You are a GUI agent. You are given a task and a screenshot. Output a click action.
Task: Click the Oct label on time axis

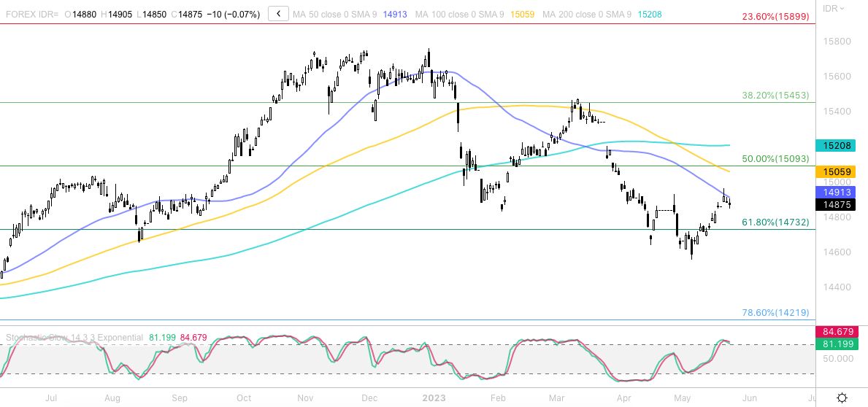pos(244,398)
